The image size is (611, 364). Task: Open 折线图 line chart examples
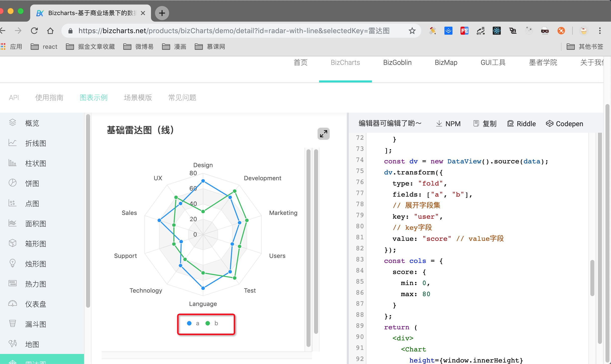pos(35,143)
